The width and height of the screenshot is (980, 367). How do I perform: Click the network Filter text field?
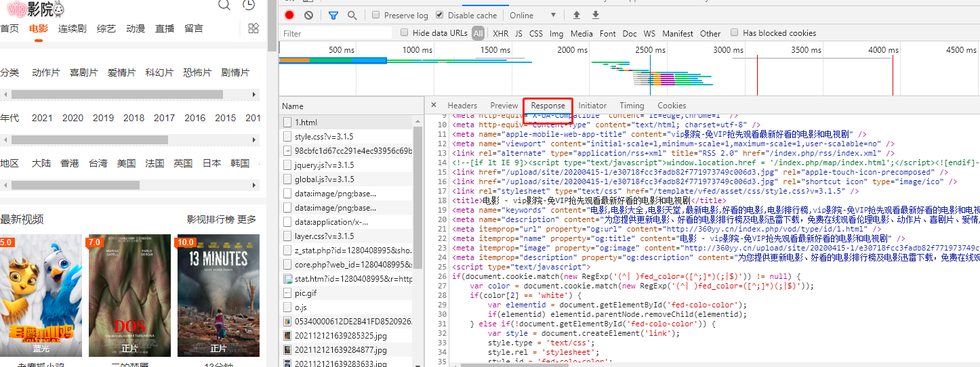click(x=336, y=33)
